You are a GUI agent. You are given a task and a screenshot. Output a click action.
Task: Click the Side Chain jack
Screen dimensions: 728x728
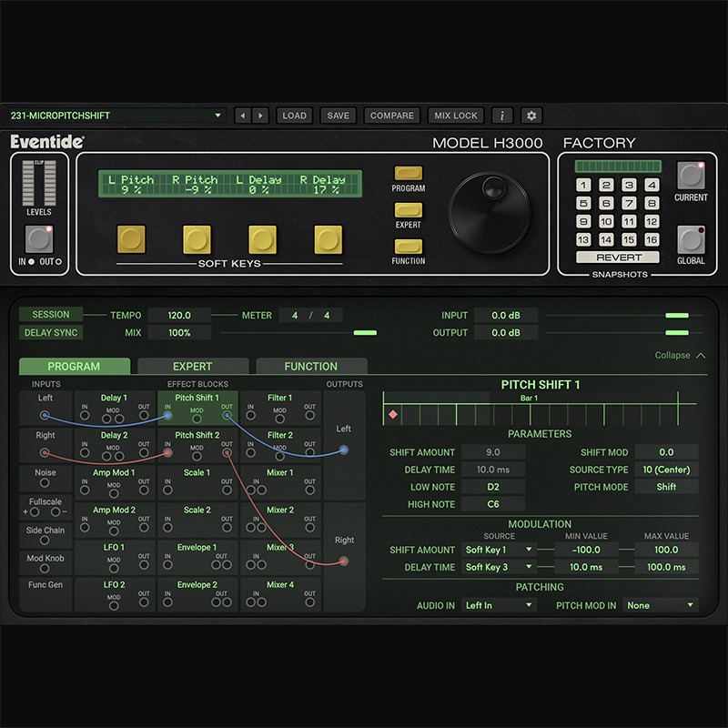(45, 540)
